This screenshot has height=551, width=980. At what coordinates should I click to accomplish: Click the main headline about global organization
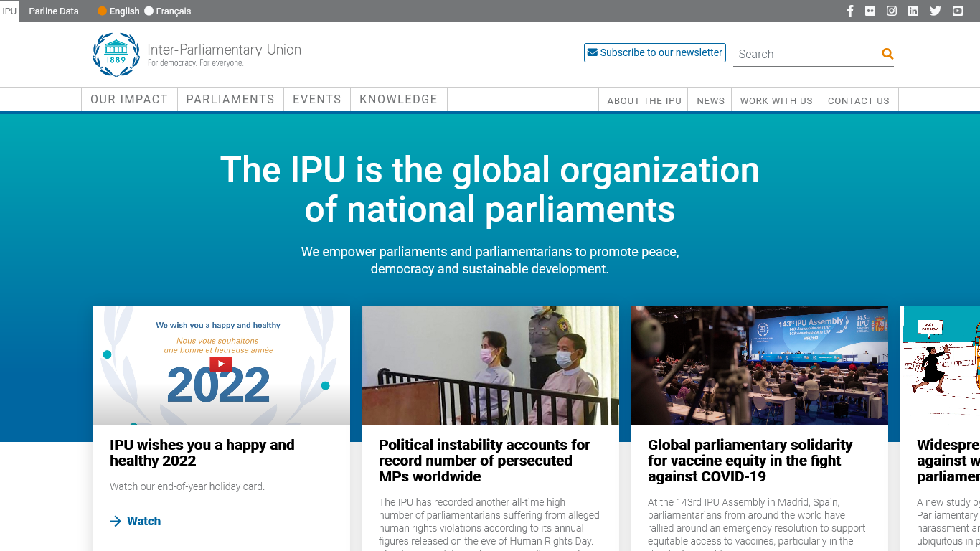click(490, 189)
